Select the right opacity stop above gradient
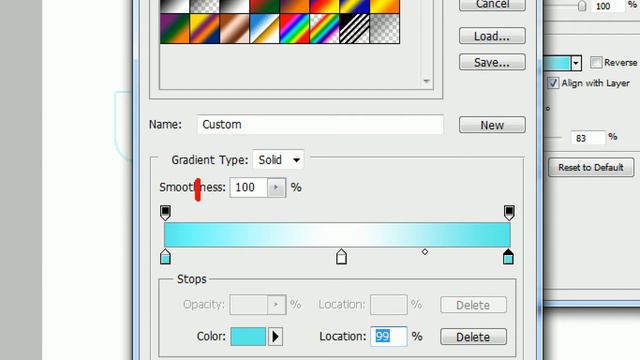 coord(509,212)
